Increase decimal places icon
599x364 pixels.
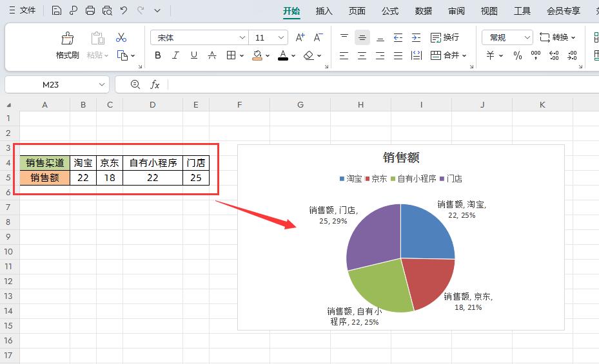[554, 55]
